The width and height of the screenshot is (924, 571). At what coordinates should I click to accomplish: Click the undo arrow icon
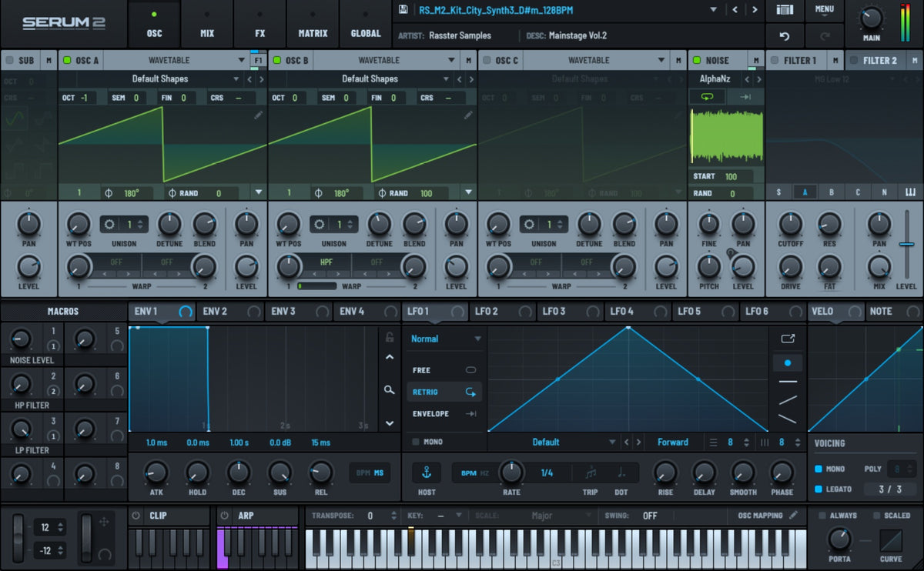(785, 35)
